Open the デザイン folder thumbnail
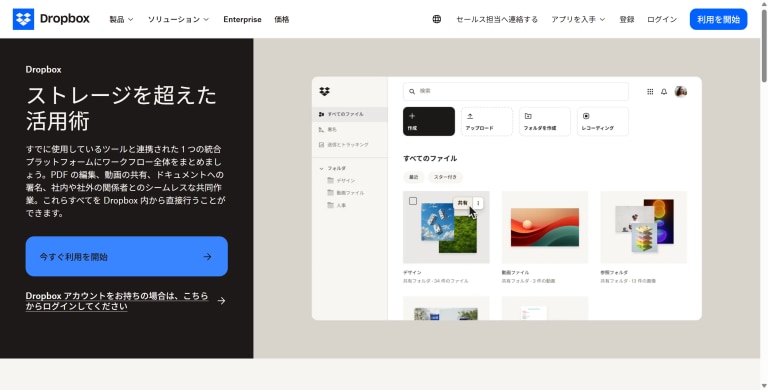768x390 pixels. (x=446, y=227)
